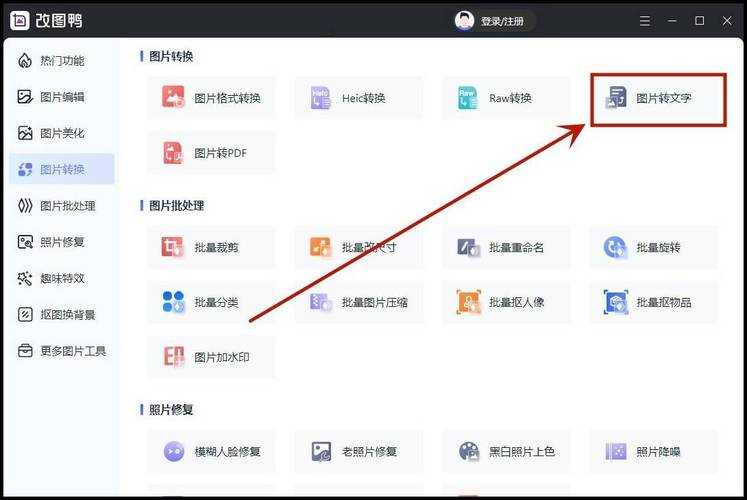
Task: Click the 批量重命名 tool icon
Action: [x=468, y=248]
